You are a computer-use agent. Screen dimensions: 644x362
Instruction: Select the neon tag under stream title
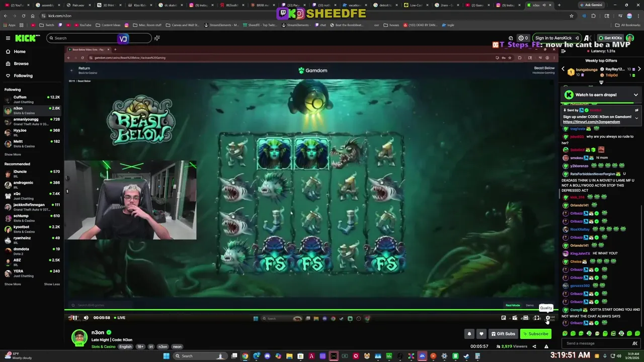click(x=177, y=347)
